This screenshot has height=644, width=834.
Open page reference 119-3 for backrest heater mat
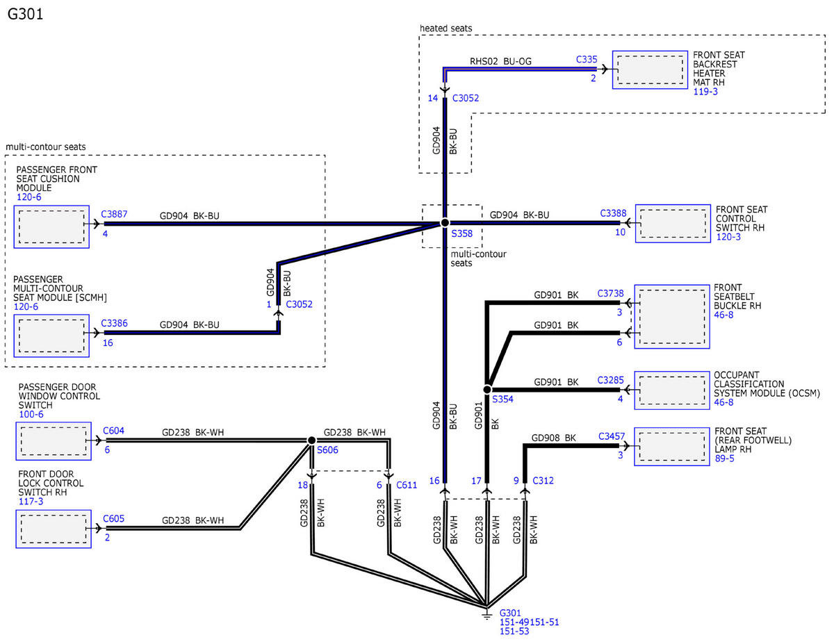(x=707, y=91)
